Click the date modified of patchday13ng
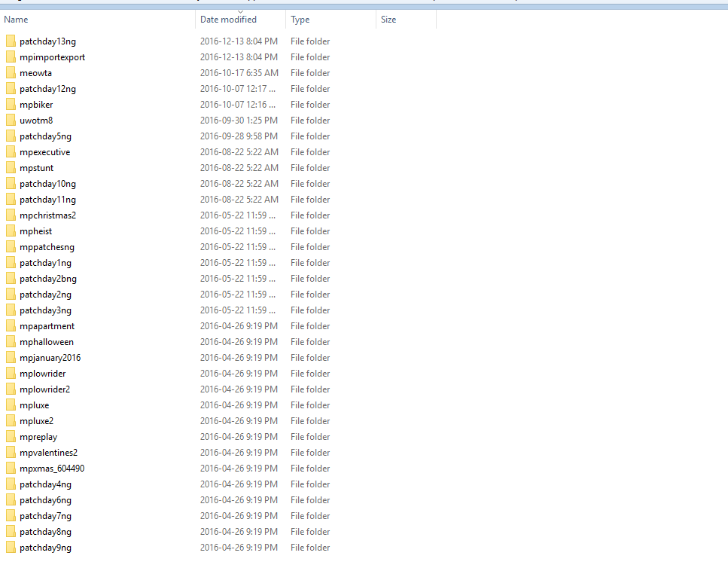Viewport: 728px width, 574px height. point(239,41)
